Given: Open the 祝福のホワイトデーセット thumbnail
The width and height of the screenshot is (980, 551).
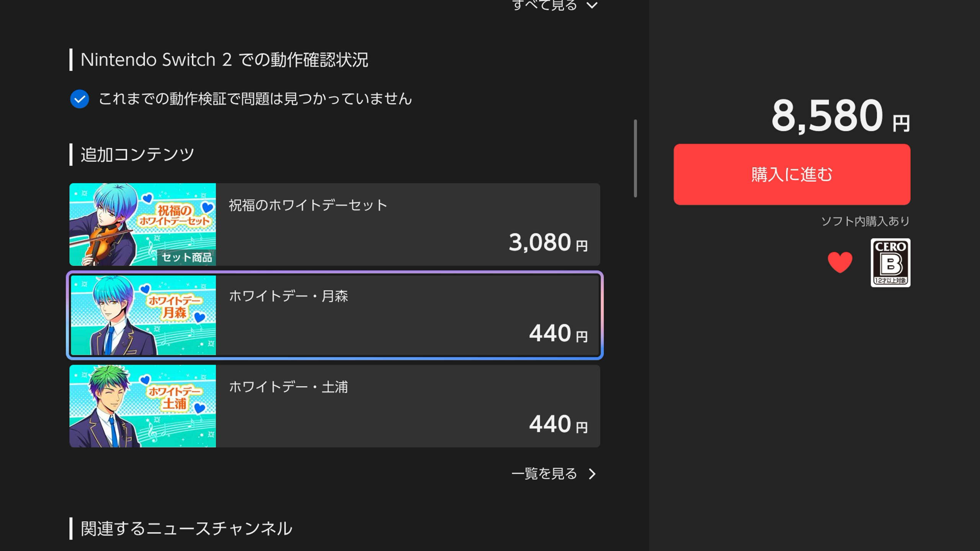Looking at the screenshot, I should [x=142, y=225].
